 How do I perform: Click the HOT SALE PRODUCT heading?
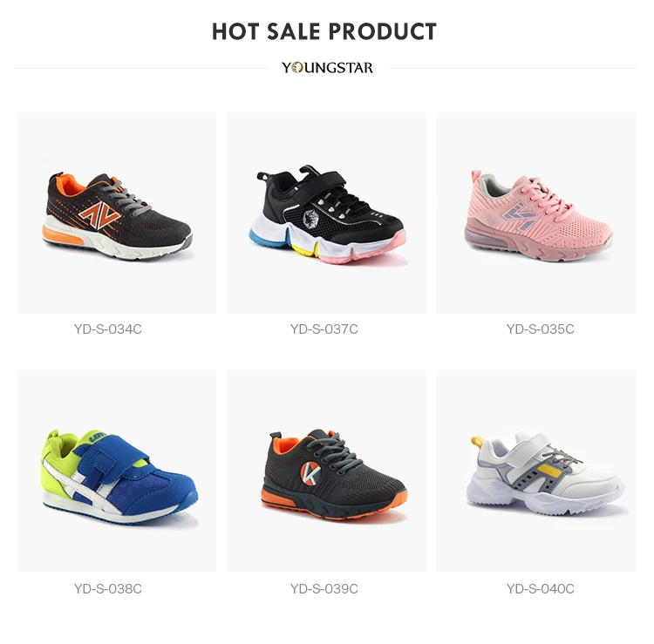coord(324,31)
